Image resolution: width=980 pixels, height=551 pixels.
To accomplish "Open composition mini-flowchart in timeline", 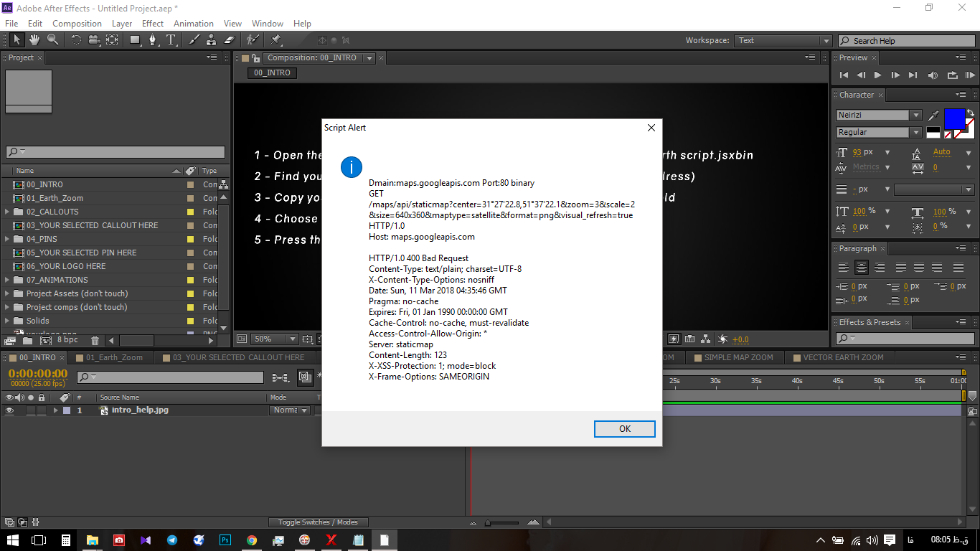I will pyautogui.click(x=281, y=377).
